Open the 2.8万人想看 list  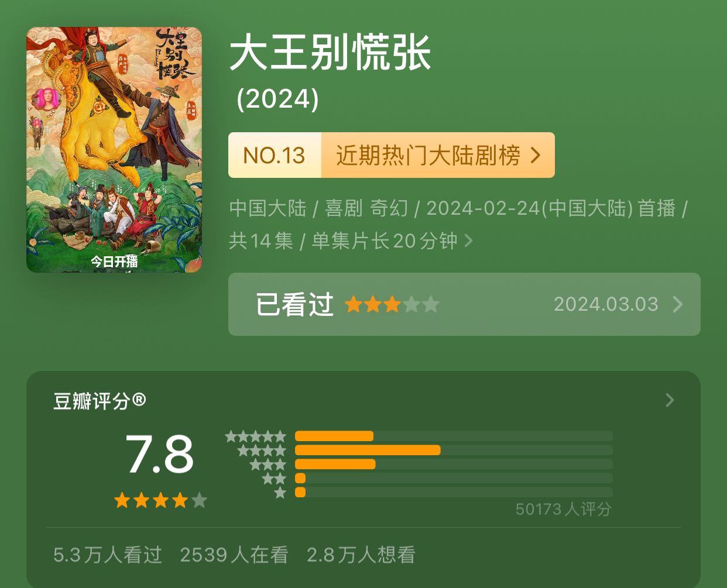(361, 555)
